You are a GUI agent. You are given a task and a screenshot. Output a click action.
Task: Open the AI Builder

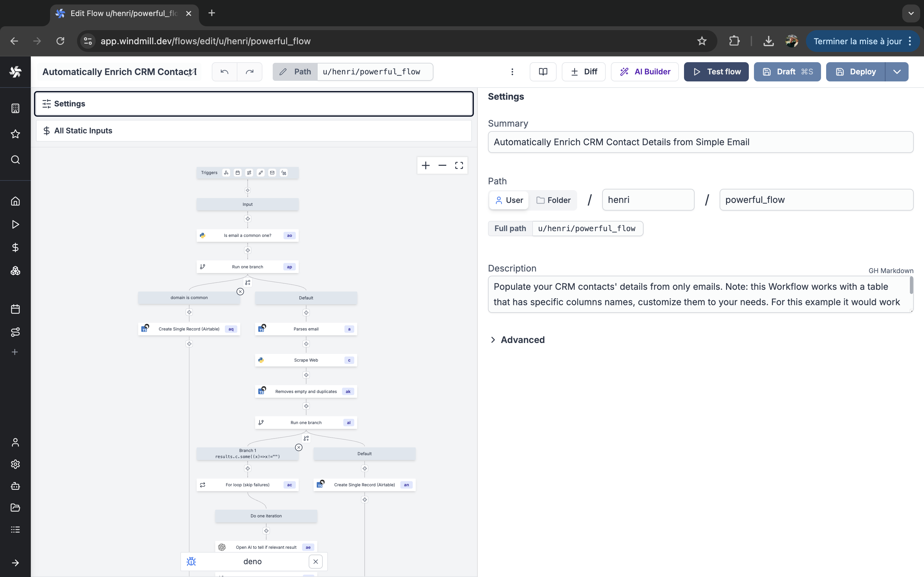(x=645, y=72)
